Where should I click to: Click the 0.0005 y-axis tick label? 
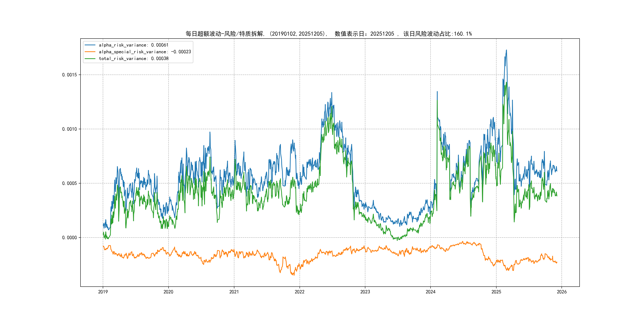coord(70,183)
